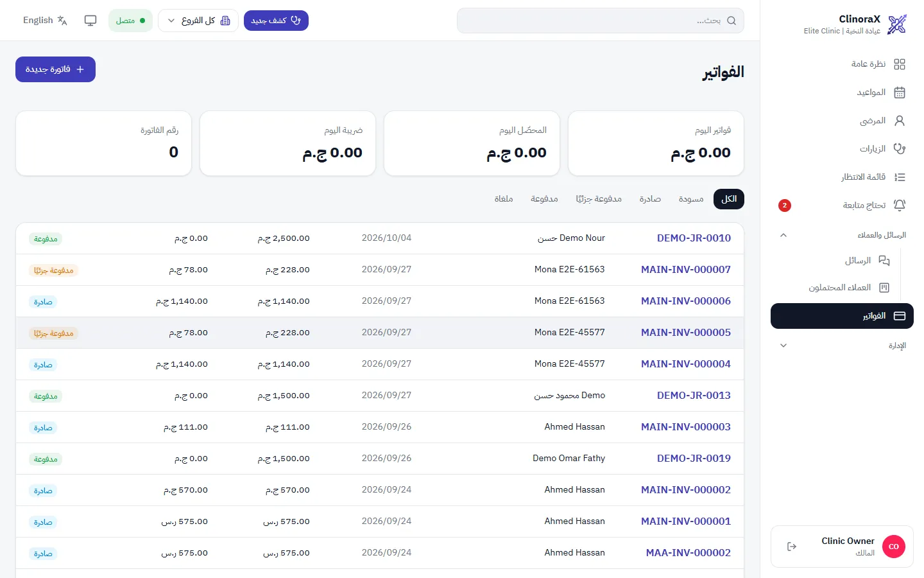Click the 2026/10/04 date cell
This screenshot has width=924, height=578.
pyautogui.click(x=386, y=238)
